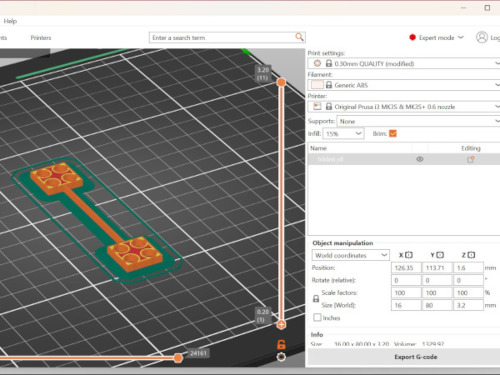Click the print settings cog icon

[317, 63]
